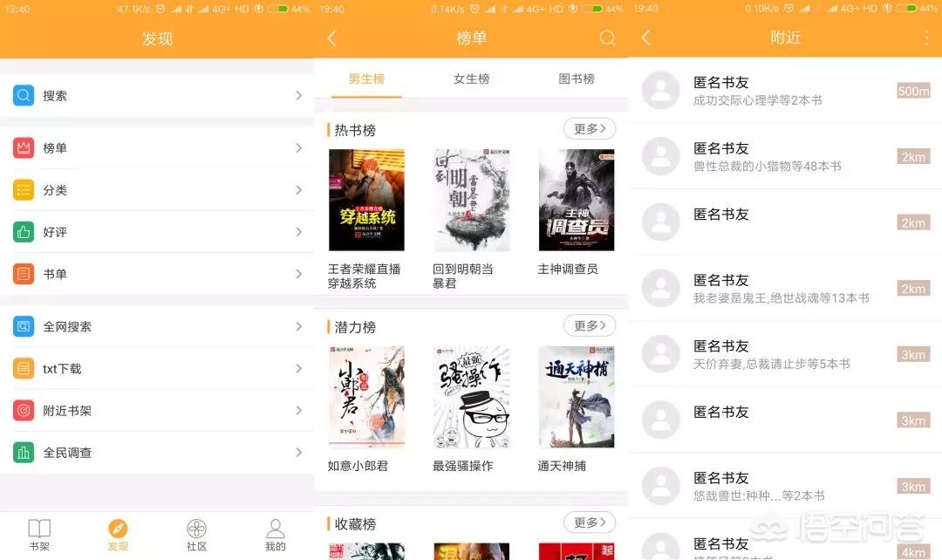Expand the txt下载 row chevron
942x560 pixels.
(x=298, y=368)
